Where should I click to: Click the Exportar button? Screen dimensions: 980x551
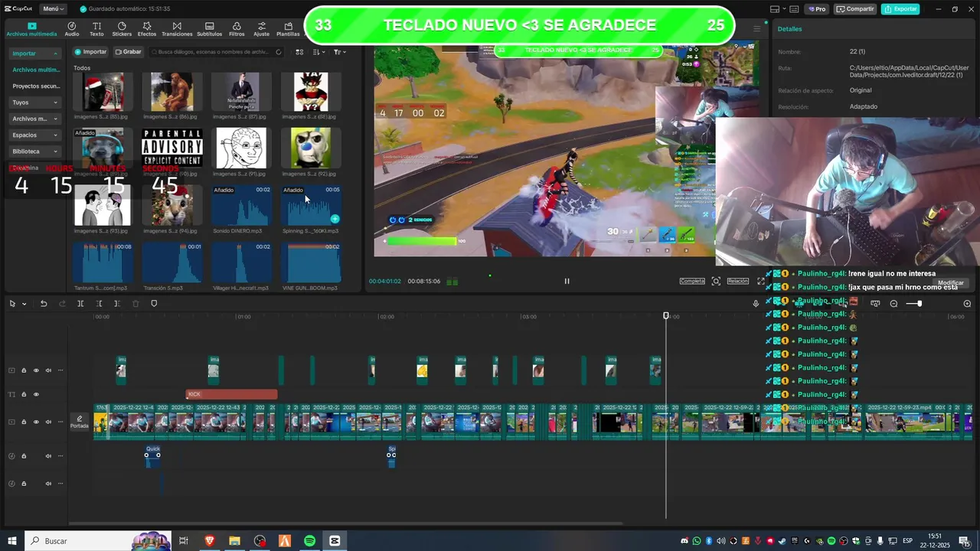pos(900,9)
